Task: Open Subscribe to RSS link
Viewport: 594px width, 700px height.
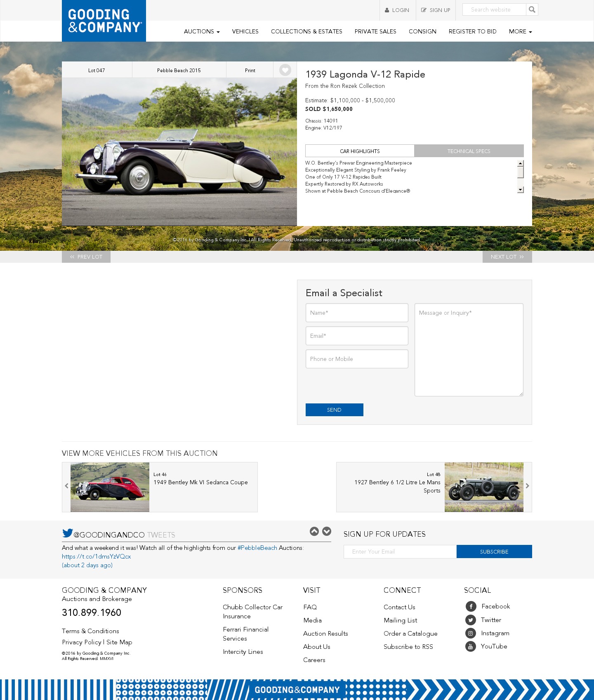Action: point(408,647)
